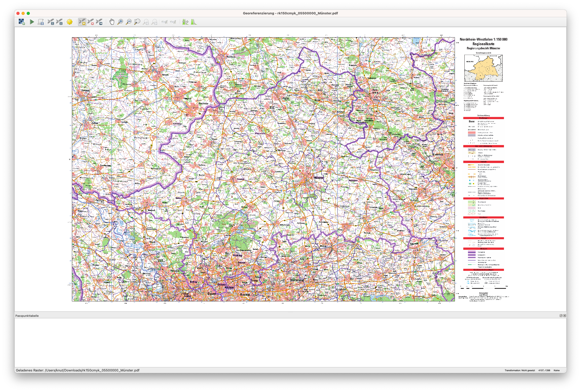Click the Münster city label on the map

[318, 178]
